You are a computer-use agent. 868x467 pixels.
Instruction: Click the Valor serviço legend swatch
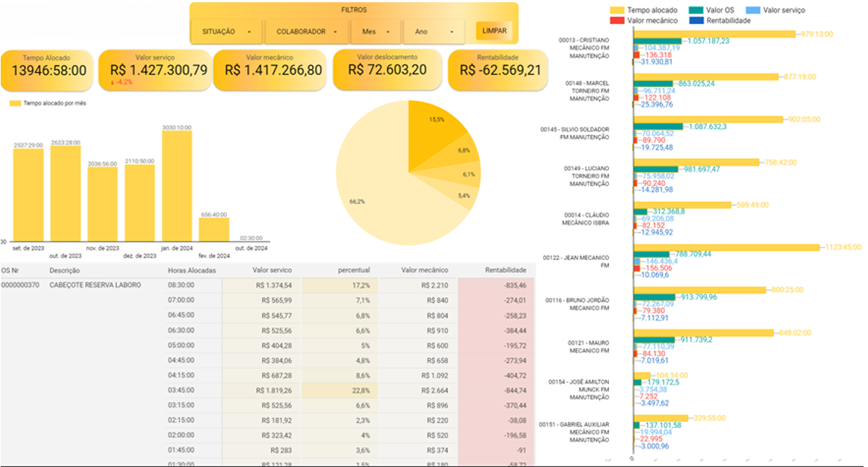pos(753,10)
